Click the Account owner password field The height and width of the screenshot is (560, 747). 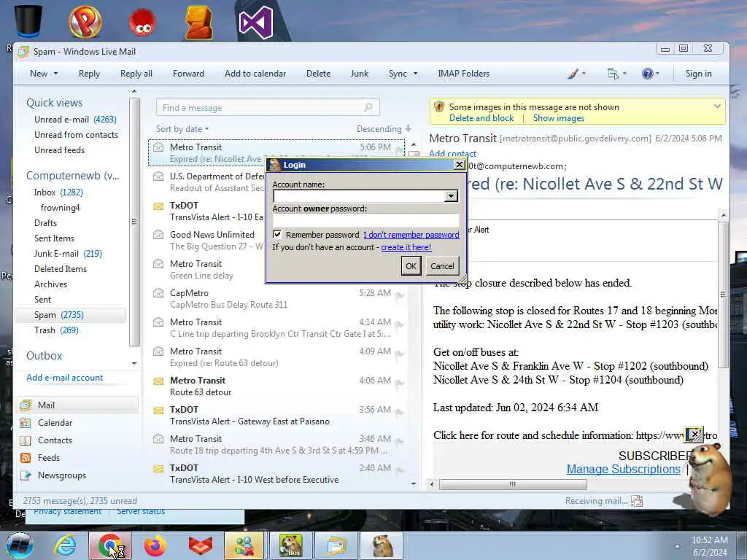click(366, 220)
